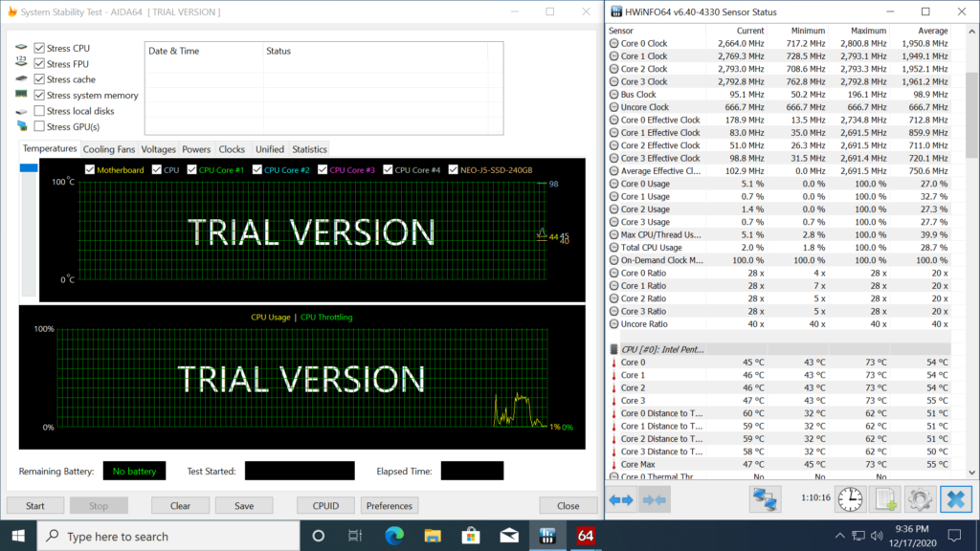
Task: Open HWiNFO settings gear icon
Action: click(920, 499)
